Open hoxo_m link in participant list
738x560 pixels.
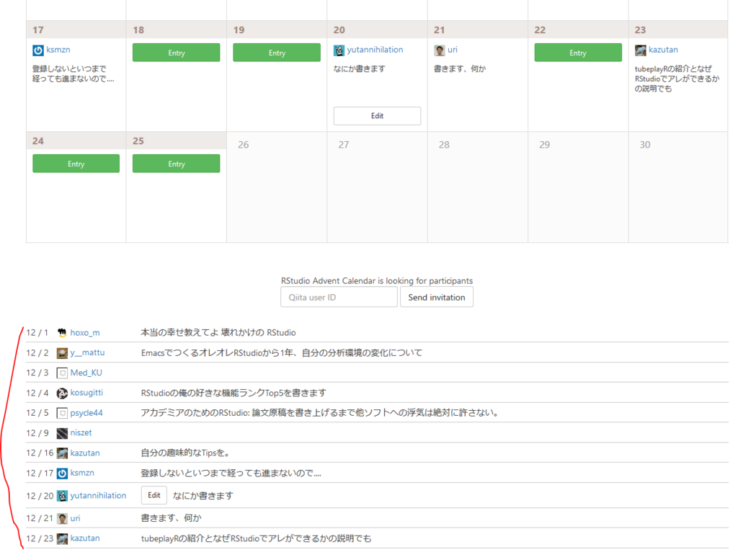[x=85, y=333]
